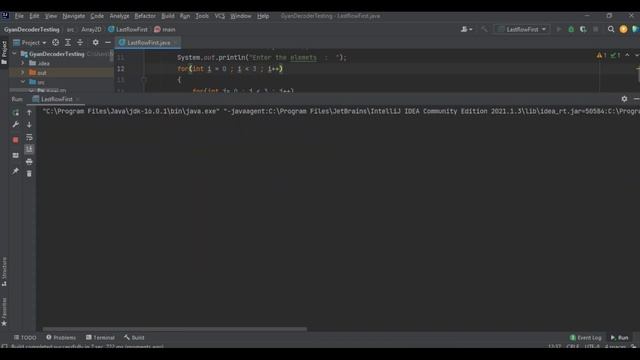Click GyanDecoderTesting breadcrumb
640x360 pixels.
coord(32,29)
